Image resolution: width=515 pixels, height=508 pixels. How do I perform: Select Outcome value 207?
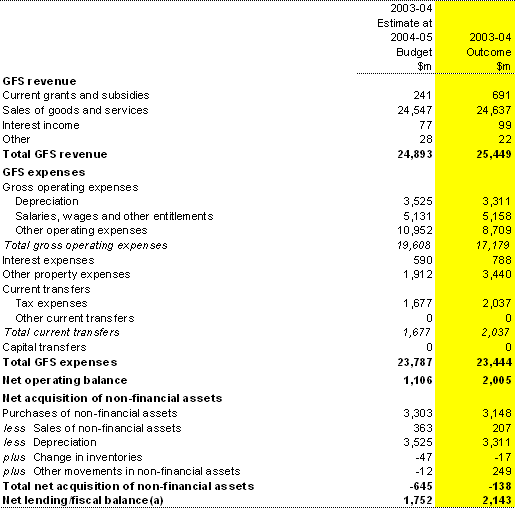pos(501,428)
